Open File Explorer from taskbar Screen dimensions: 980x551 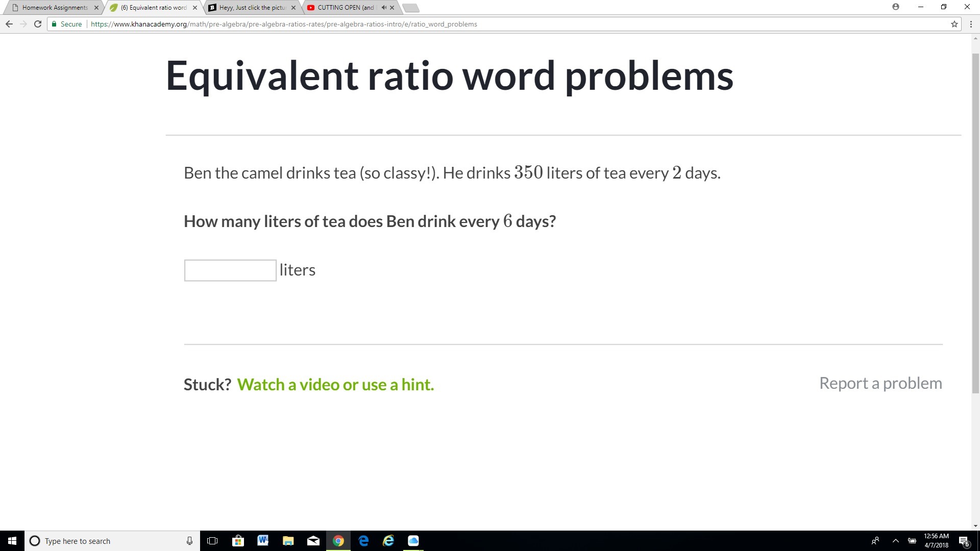(288, 541)
